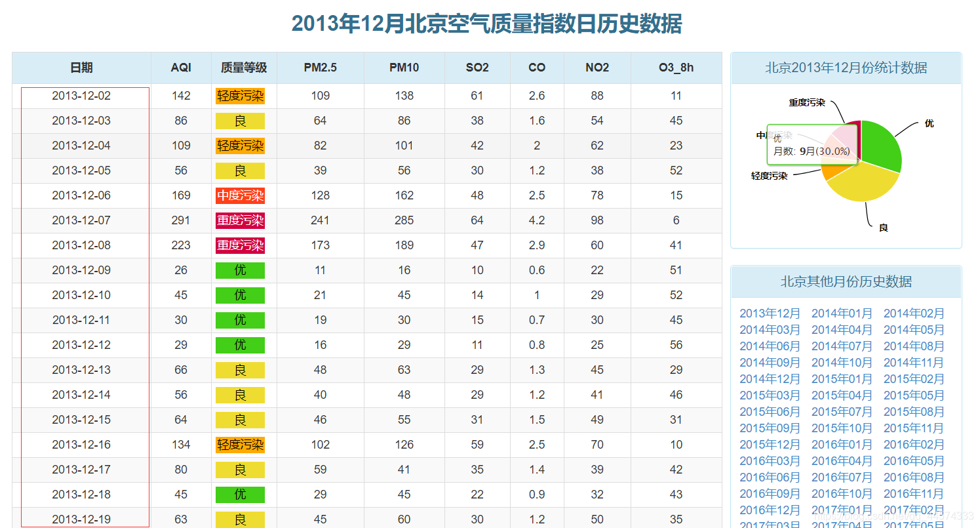
Task: Click the 日期 column header
Action: [81, 68]
